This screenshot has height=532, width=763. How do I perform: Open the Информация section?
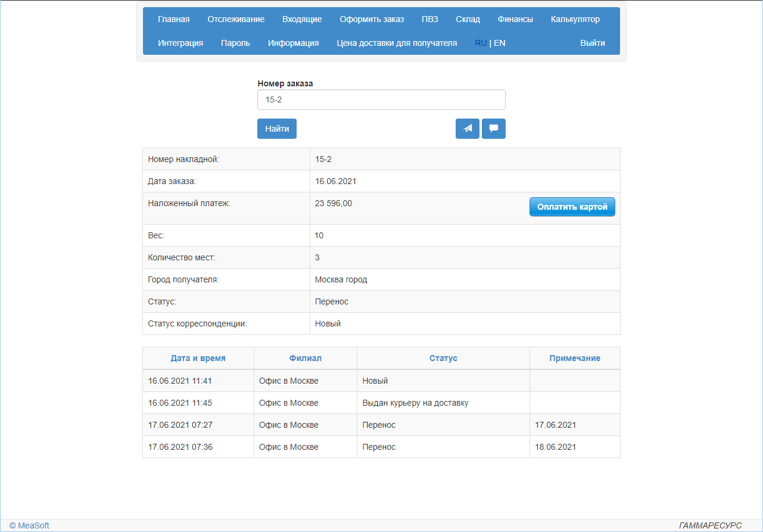click(x=293, y=42)
